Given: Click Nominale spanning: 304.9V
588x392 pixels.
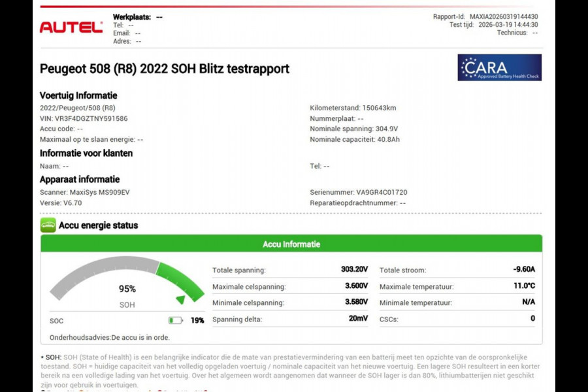Looking at the screenshot, I should tap(353, 129).
